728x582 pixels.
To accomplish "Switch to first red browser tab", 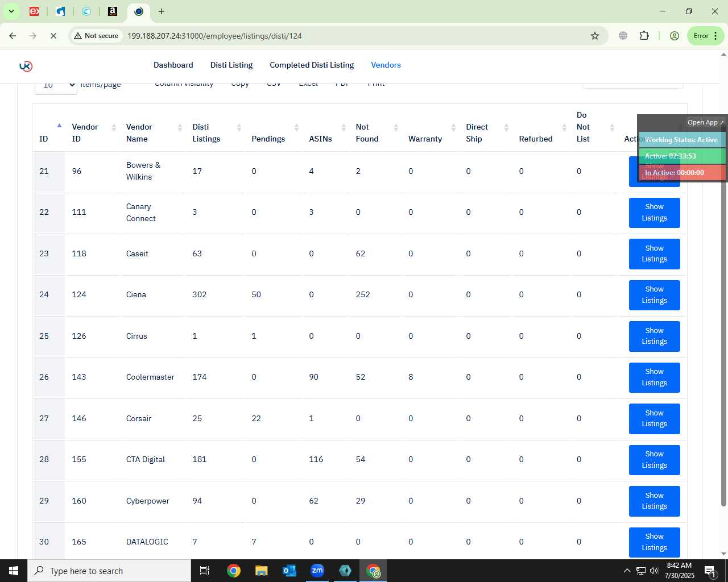I will 34,11.
